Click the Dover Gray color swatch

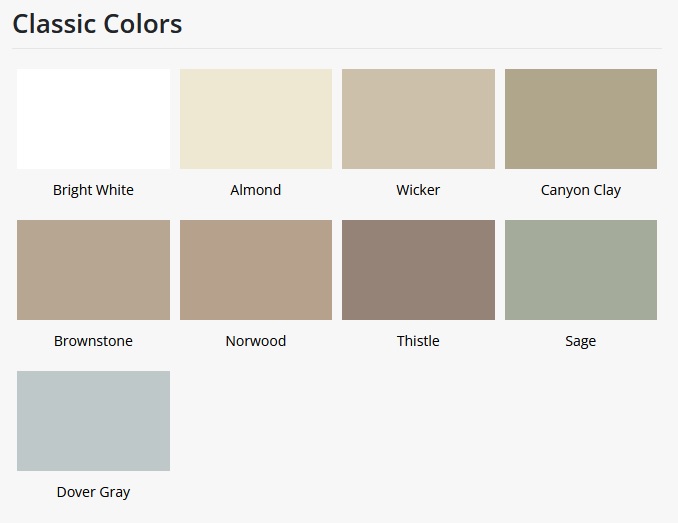[x=93, y=421]
